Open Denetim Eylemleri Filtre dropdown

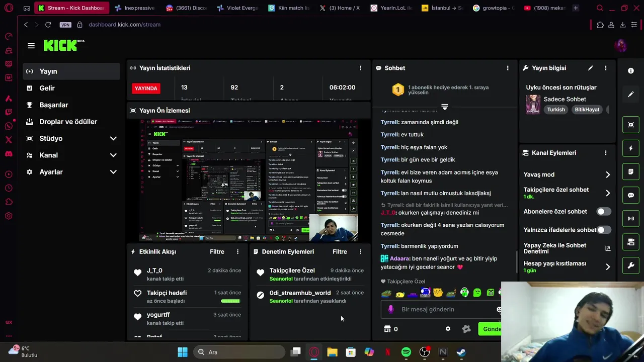coord(340,251)
